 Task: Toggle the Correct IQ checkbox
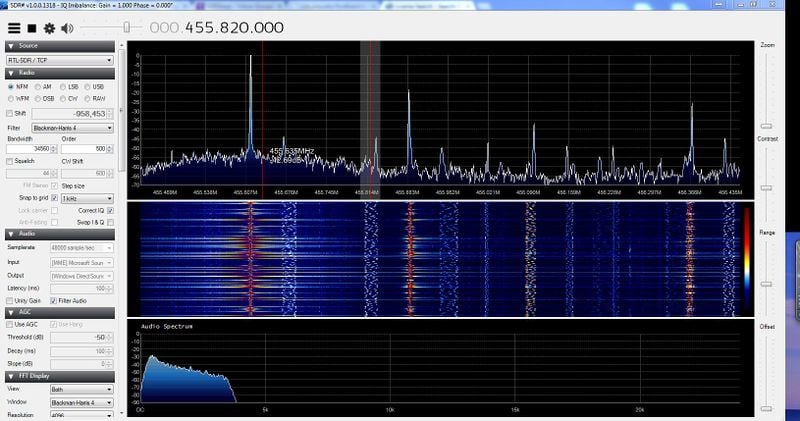point(110,210)
